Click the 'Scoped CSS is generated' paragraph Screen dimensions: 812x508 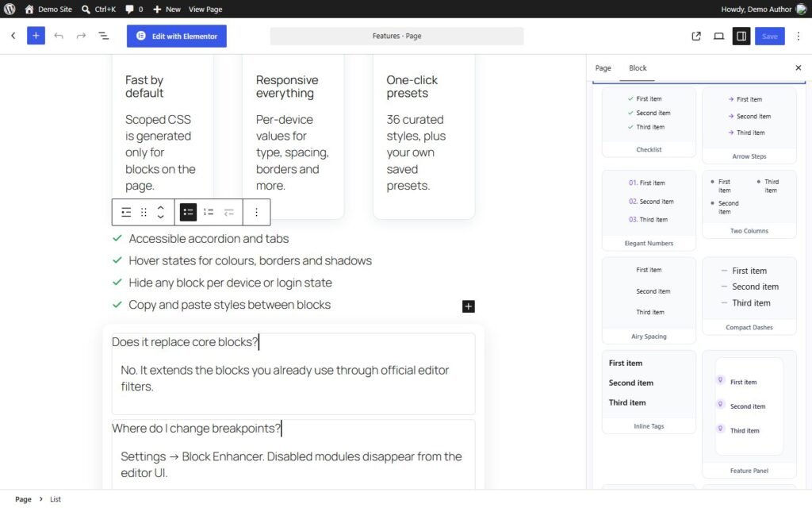[x=160, y=152]
